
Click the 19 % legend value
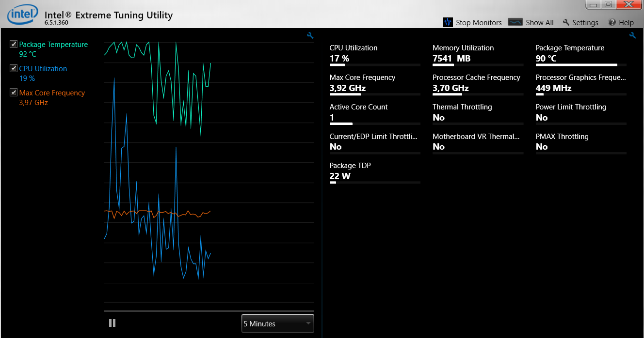coord(27,78)
